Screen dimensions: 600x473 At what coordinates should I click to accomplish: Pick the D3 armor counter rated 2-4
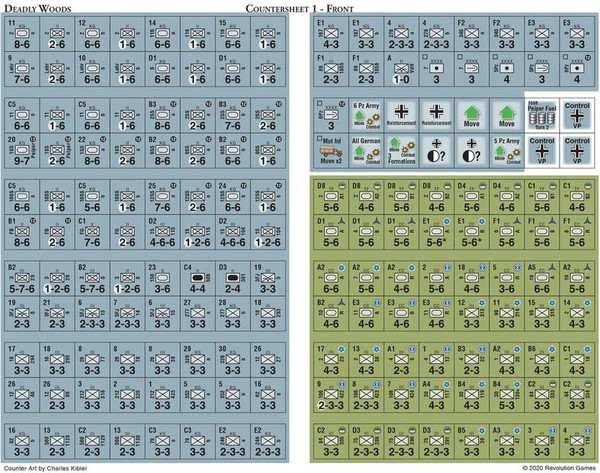tap(235, 277)
